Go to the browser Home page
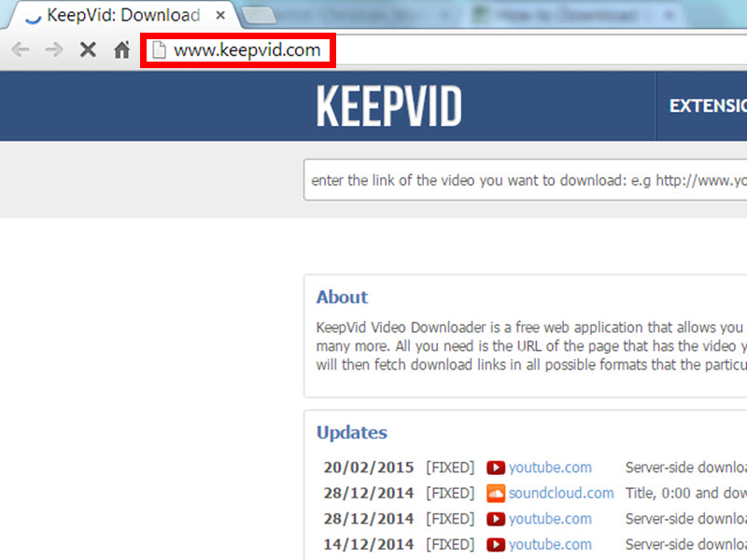The width and height of the screenshot is (747, 560). 122,49
